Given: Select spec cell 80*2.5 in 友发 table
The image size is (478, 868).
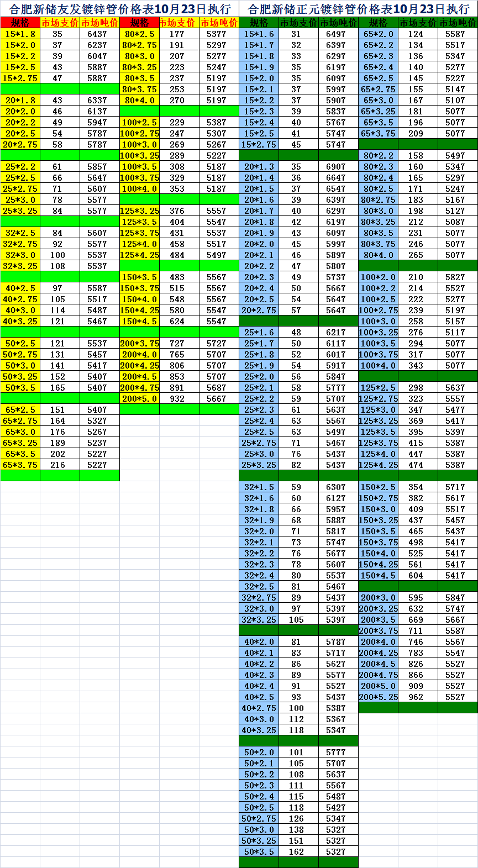Looking at the screenshot, I should click(140, 34).
